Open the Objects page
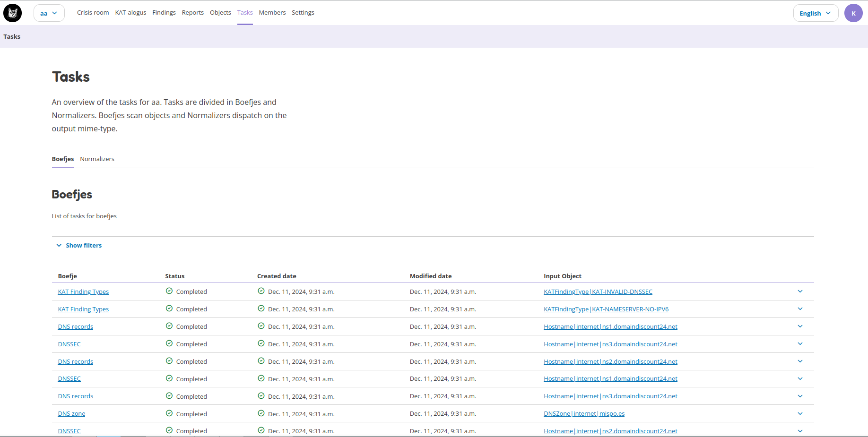 (220, 13)
